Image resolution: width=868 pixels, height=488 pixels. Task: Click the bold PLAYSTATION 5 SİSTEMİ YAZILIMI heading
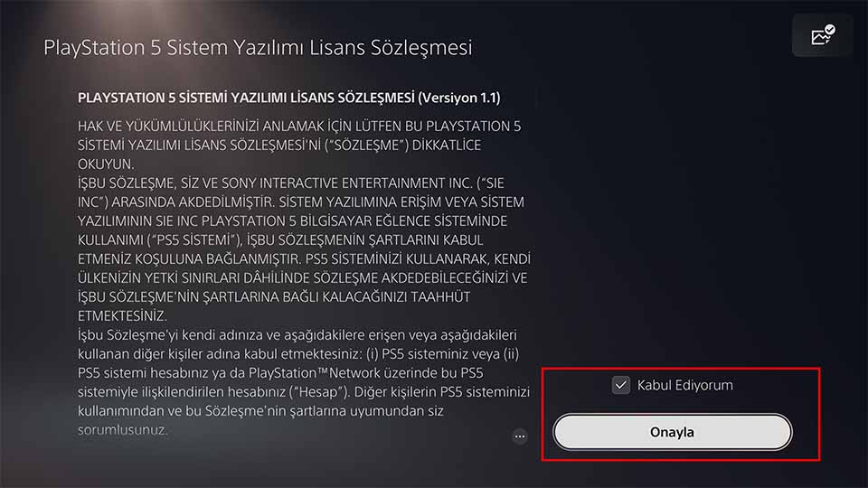246,98
